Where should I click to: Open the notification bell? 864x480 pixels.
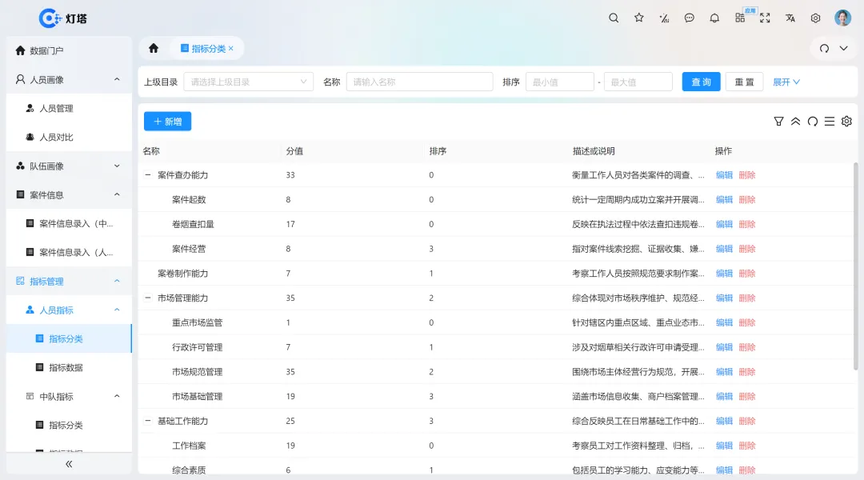[x=714, y=18]
